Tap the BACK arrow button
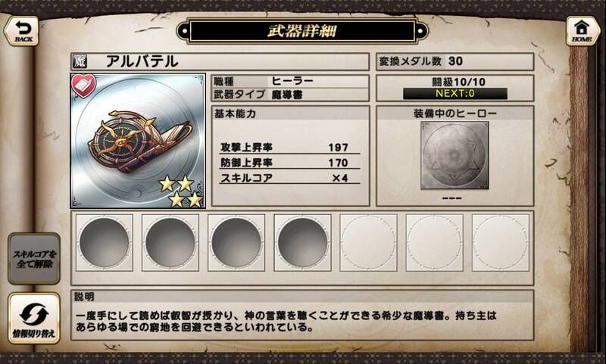This screenshot has width=606, height=364. (22, 31)
